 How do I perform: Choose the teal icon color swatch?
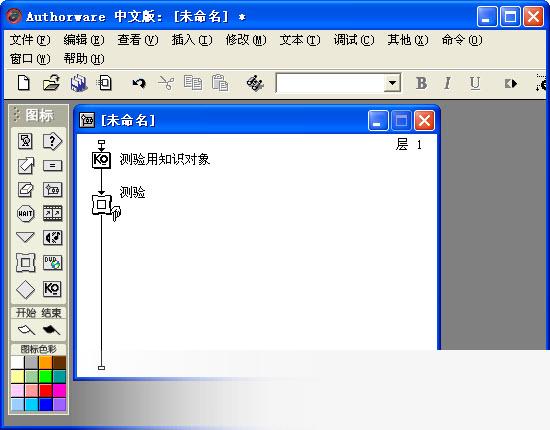tap(59, 377)
